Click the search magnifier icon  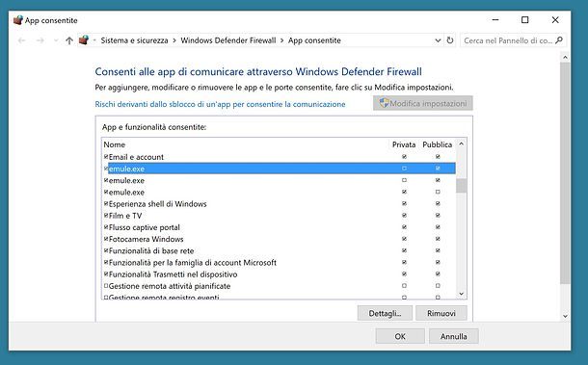(559, 40)
